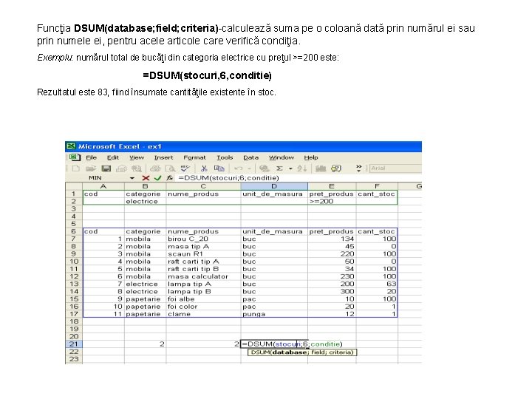Click the 'foi albe' cell
Image resolution: width=532 pixels, height=399 pixels.
click(203, 299)
